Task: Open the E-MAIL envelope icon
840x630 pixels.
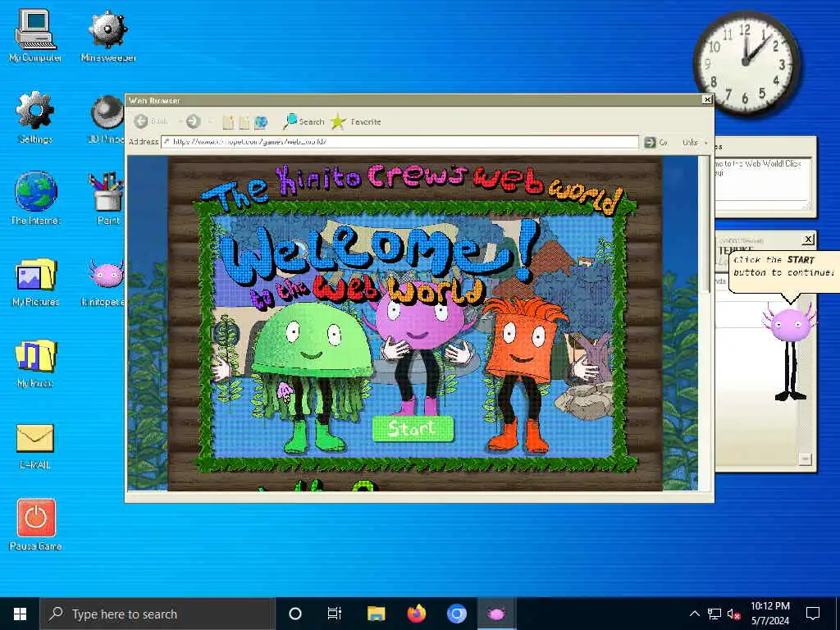Action: point(35,445)
